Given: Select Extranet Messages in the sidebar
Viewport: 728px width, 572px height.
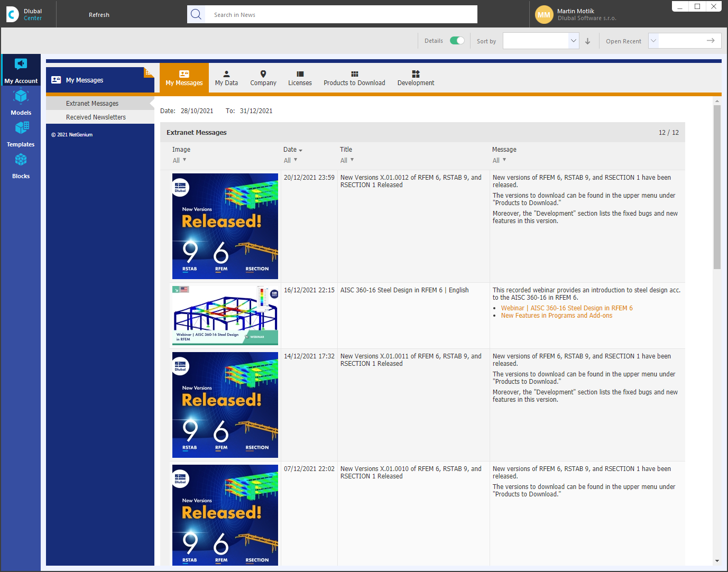Looking at the screenshot, I should click(x=100, y=103).
